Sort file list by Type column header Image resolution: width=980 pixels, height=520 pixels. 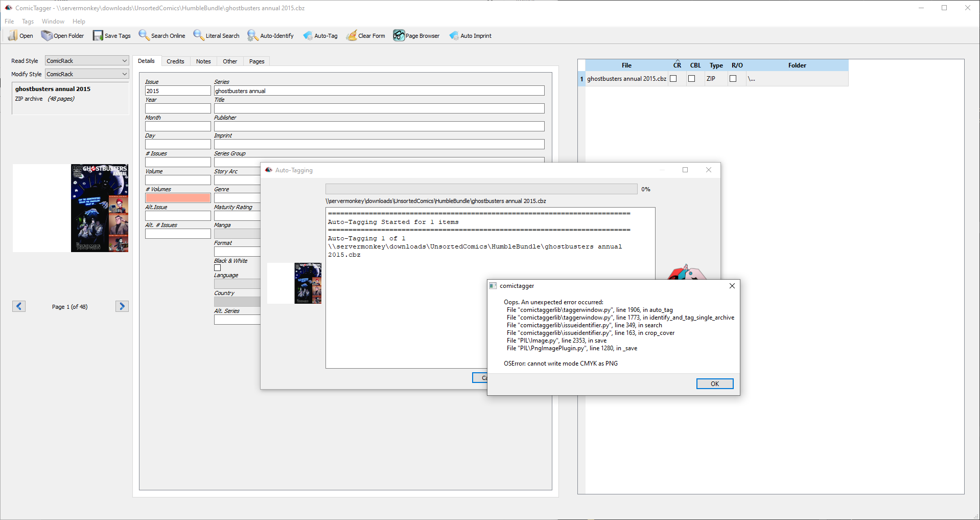[716, 65]
